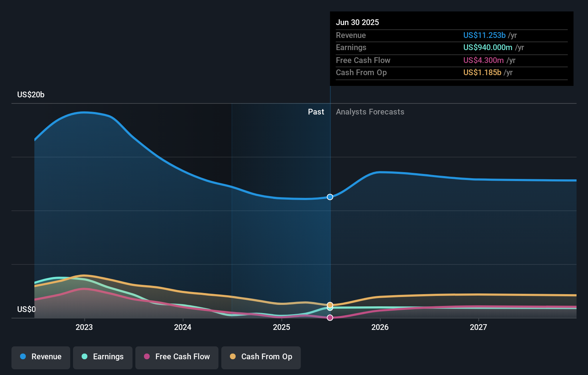Select the blue Revenue data point marker
This screenshot has width=588, height=375.
(330, 196)
